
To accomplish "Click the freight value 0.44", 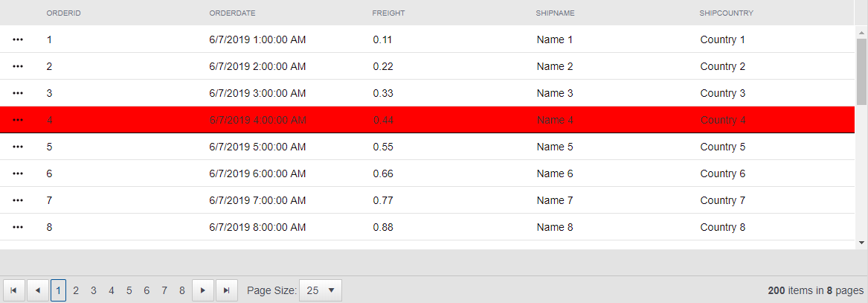I will (383, 120).
